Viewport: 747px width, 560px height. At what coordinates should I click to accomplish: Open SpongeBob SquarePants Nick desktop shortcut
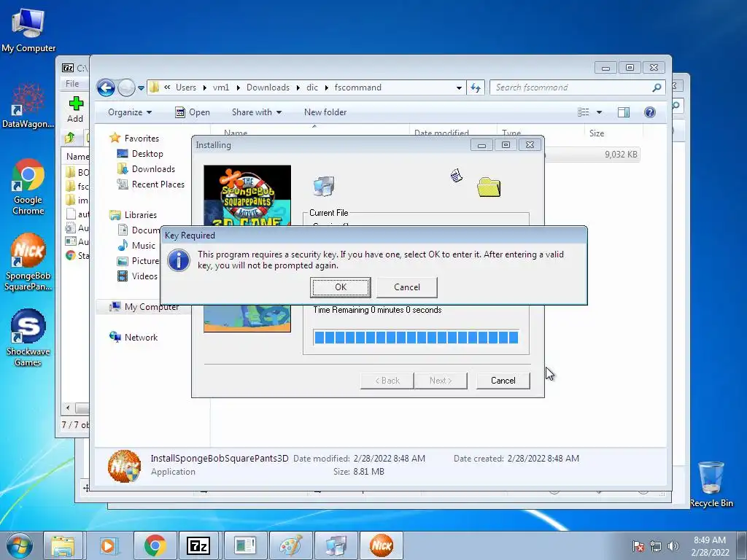pyautogui.click(x=28, y=262)
